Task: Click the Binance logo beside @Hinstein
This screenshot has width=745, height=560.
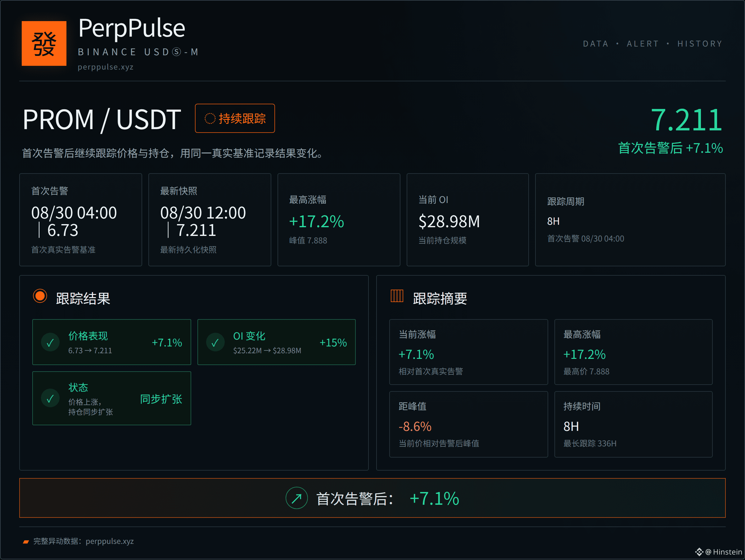Action: coord(699,552)
